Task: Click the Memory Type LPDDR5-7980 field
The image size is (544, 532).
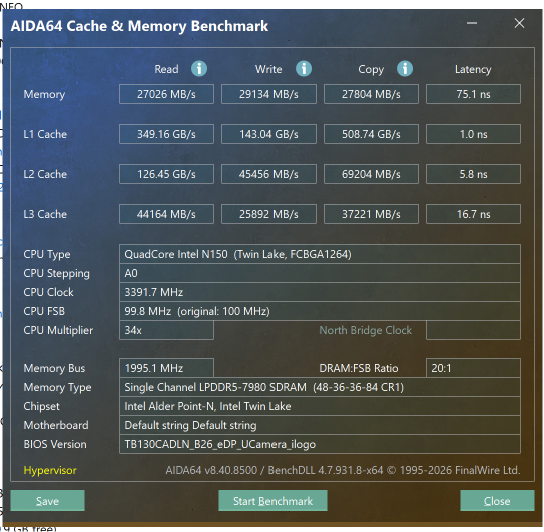Action: tap(320, 387)
